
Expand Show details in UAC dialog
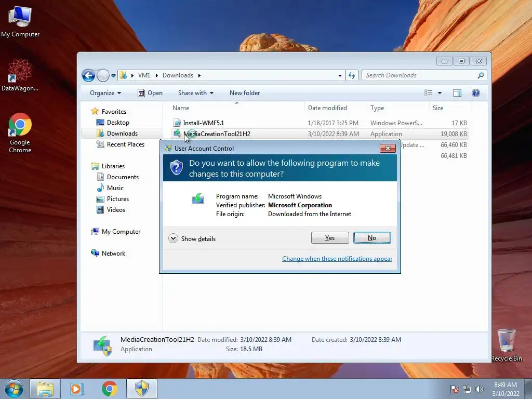click(x=192, y=238)
